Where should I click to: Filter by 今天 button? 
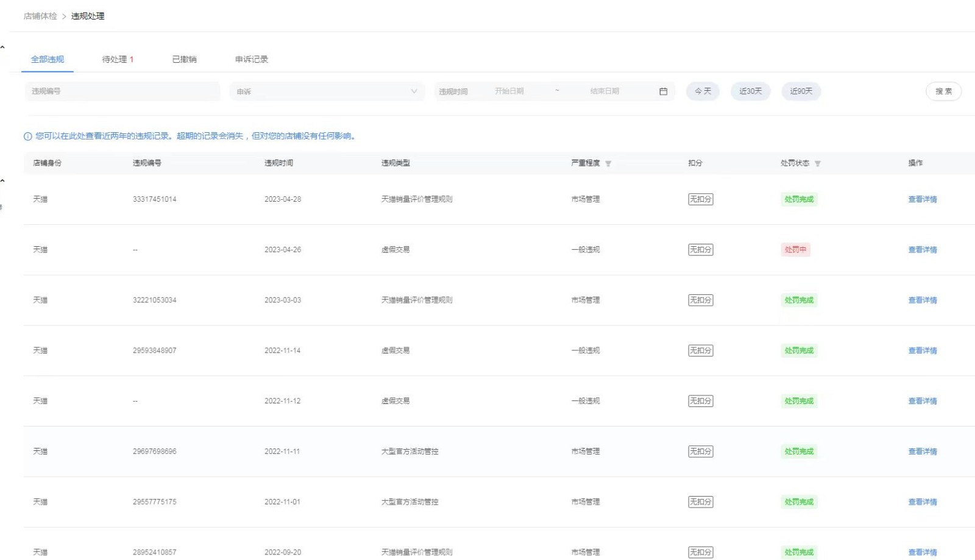[703, 91]
